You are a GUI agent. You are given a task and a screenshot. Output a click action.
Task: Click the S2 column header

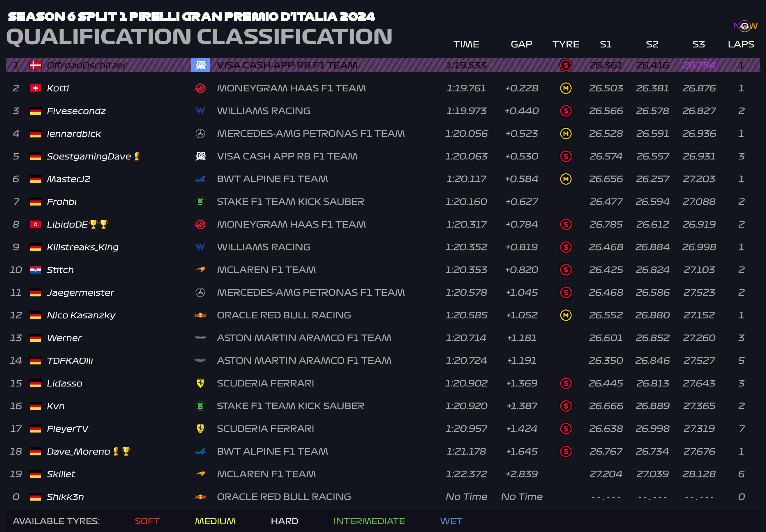[x=652, y=44]
